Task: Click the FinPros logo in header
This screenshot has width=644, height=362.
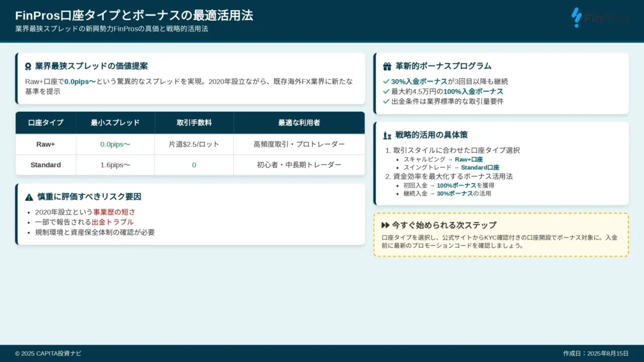Action: (599, 18)
